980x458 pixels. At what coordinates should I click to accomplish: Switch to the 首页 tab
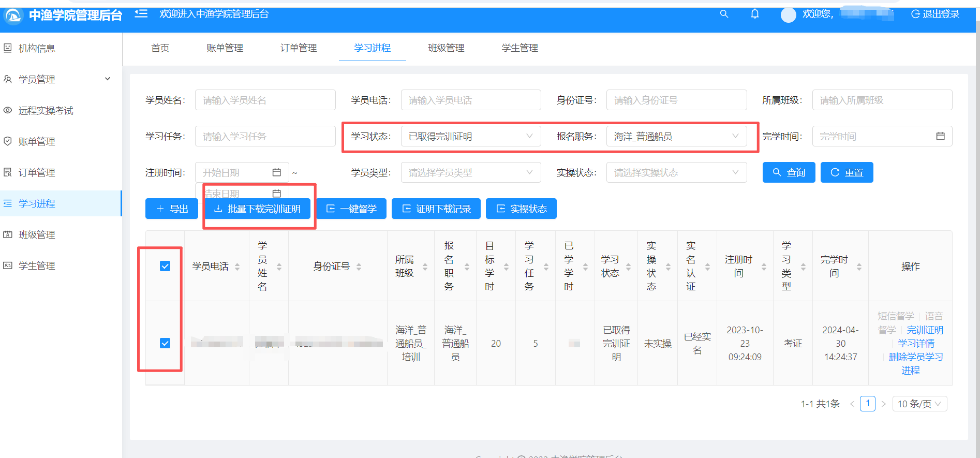click(x=160, y=48)
